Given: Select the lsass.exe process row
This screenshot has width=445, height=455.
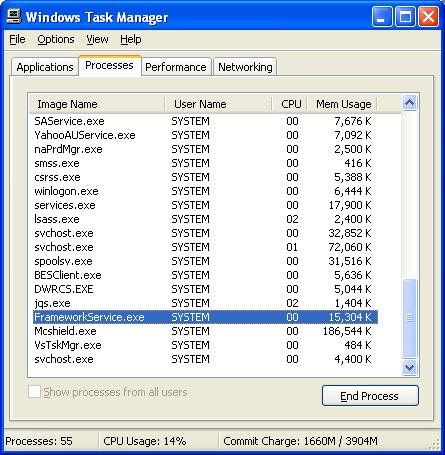Looking at the screenshot, I should 205,219.
